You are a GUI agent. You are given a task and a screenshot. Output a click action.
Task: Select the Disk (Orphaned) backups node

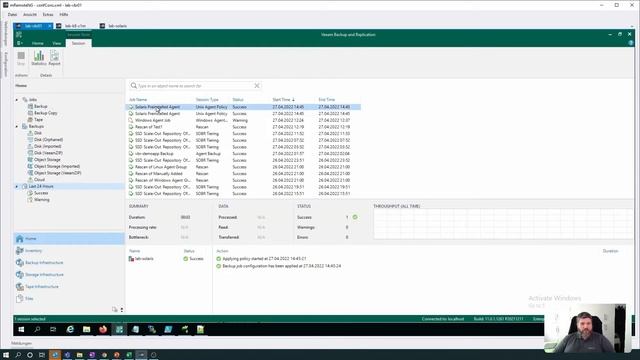pyautogui.click(x=48, y=140)
